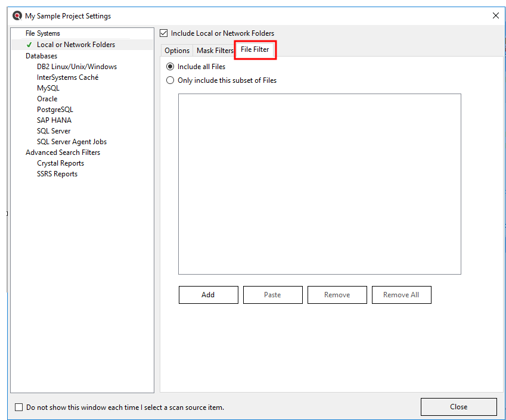Click inside the empty file subset list box
Screen dimensions: 506x420
pos(319,183)
